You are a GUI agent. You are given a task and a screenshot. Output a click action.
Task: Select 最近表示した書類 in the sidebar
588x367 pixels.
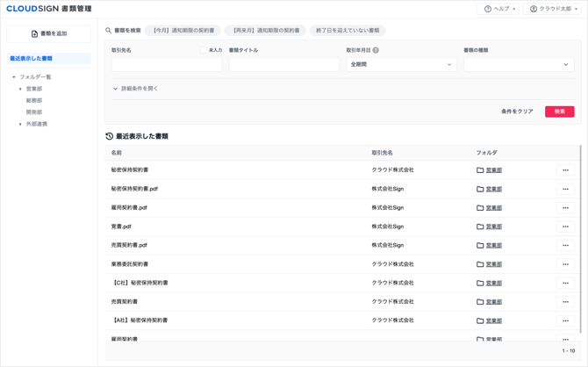tap(49, 58)
